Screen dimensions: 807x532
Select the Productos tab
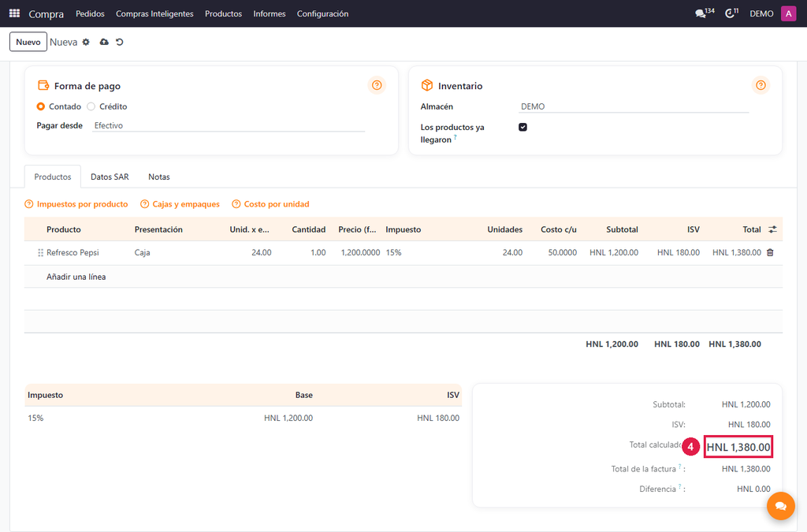(53, 177)
